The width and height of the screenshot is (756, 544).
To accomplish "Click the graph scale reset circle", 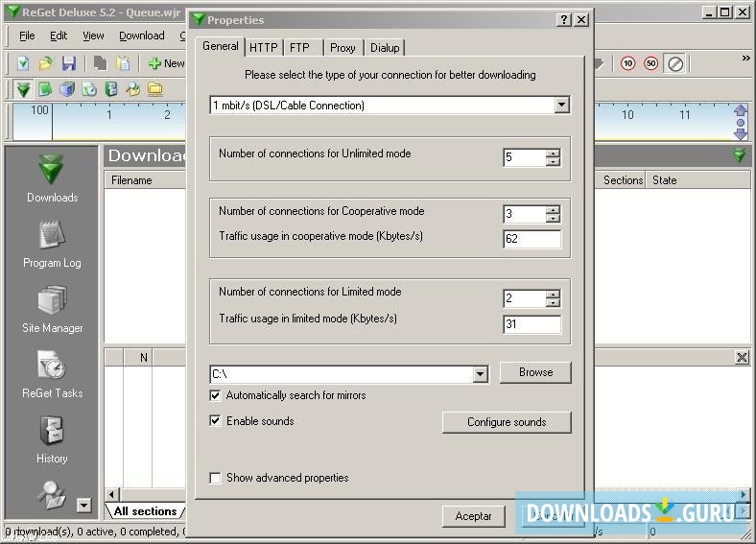I will coord(741,123).
